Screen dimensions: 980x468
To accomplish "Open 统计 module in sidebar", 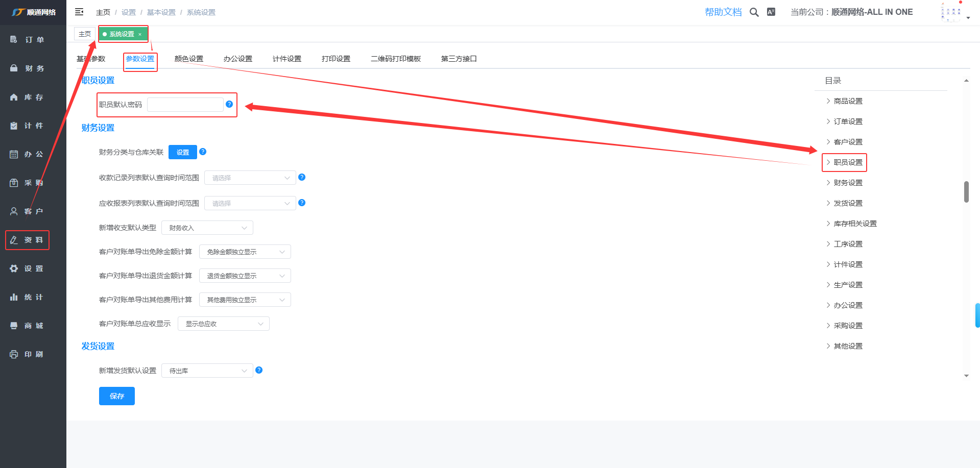I will pyautogui.click(x=33, y=297).
